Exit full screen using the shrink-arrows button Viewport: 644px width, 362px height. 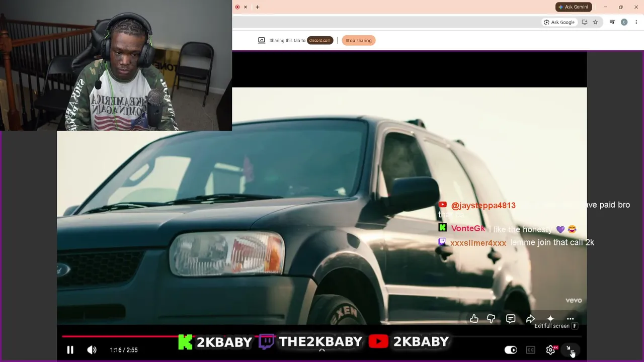pos(570,350)
